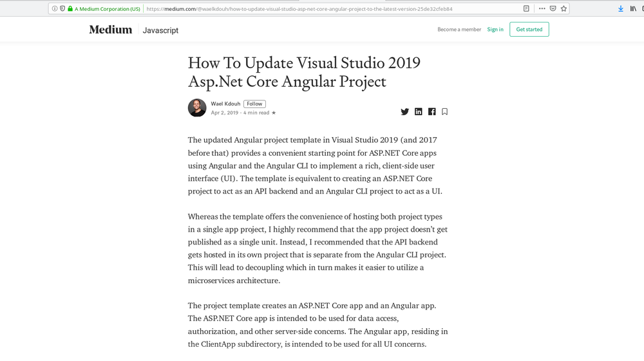Screen dimensions: 644x361
Task: Click the article title heading
Action: click(x=305, y=72)
